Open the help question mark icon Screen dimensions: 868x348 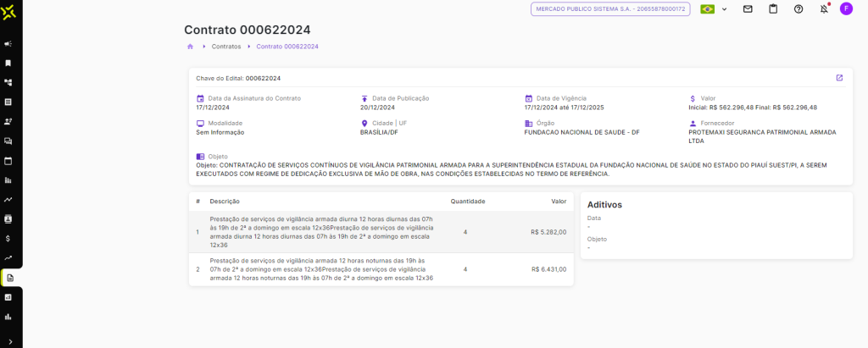coord(798,9)
